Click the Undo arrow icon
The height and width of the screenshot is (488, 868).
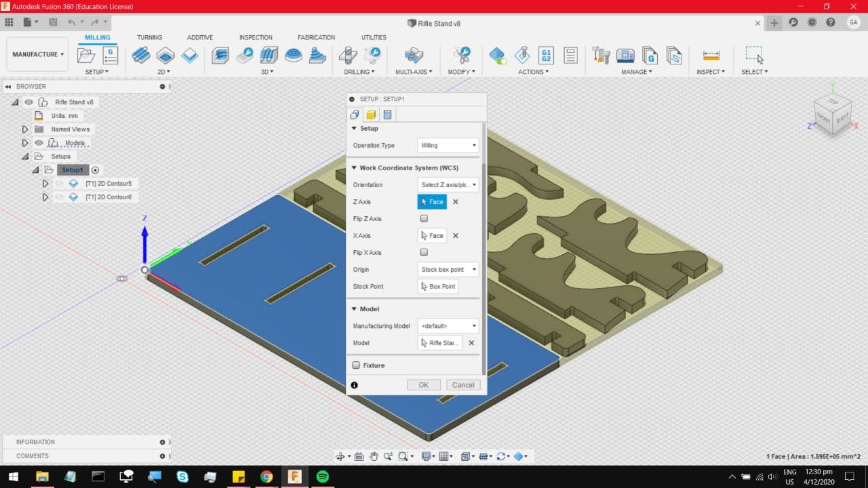coord(71,22)
